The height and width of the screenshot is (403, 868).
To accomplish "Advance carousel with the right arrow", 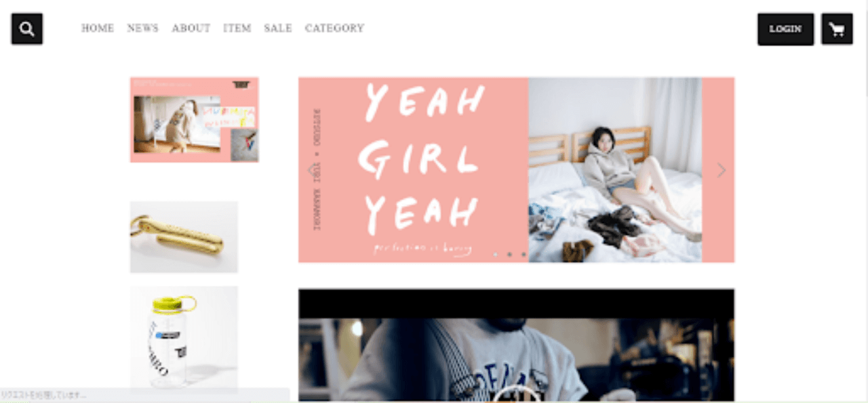I will [722, 170].
